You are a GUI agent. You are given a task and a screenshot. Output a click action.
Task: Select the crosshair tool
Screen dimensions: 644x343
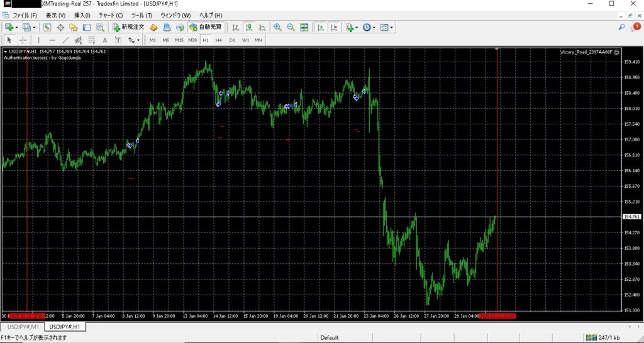tap(23, 40)
